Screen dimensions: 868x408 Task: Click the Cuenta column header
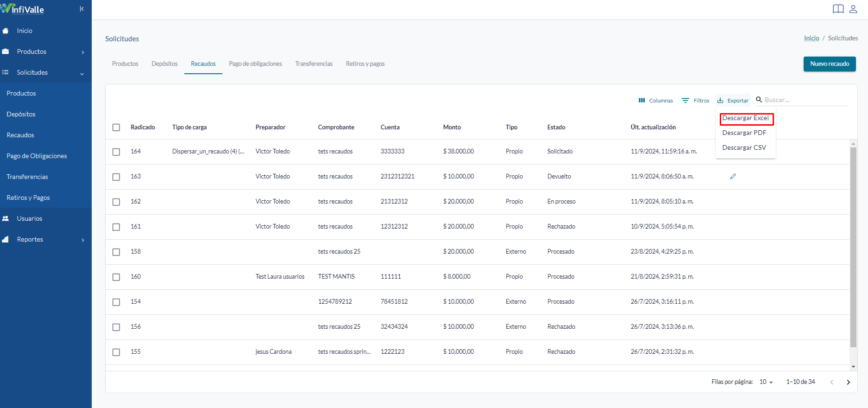coord(390,127)
